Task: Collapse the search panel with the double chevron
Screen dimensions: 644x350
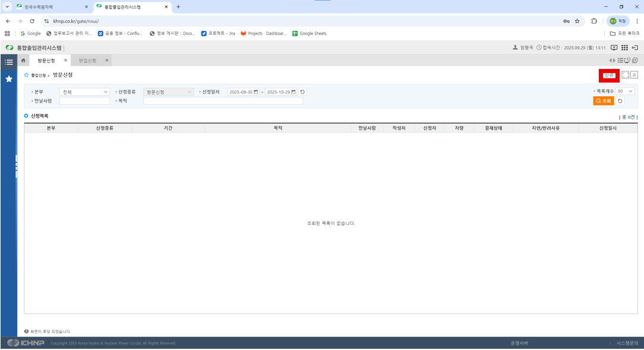Action: coord(634,75)
